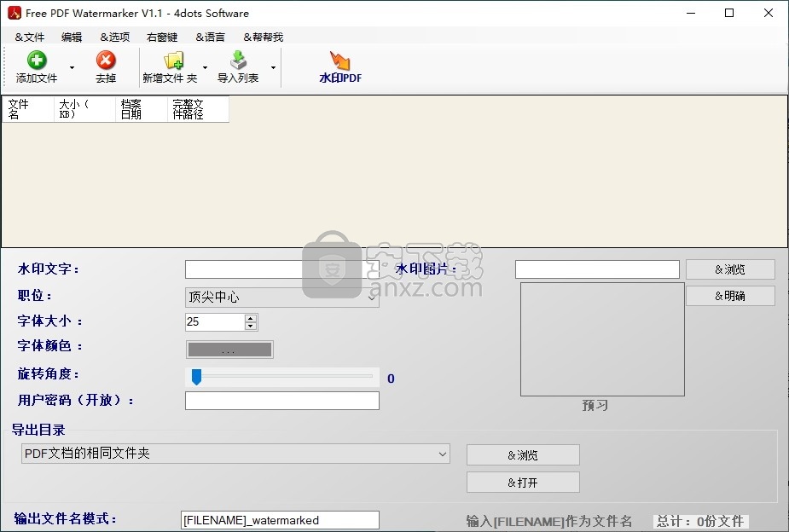Click the Import List (导入列表) icon
The width and height of the screenshot is (789, 532).
pyautogui.click(x=238, y=61)
